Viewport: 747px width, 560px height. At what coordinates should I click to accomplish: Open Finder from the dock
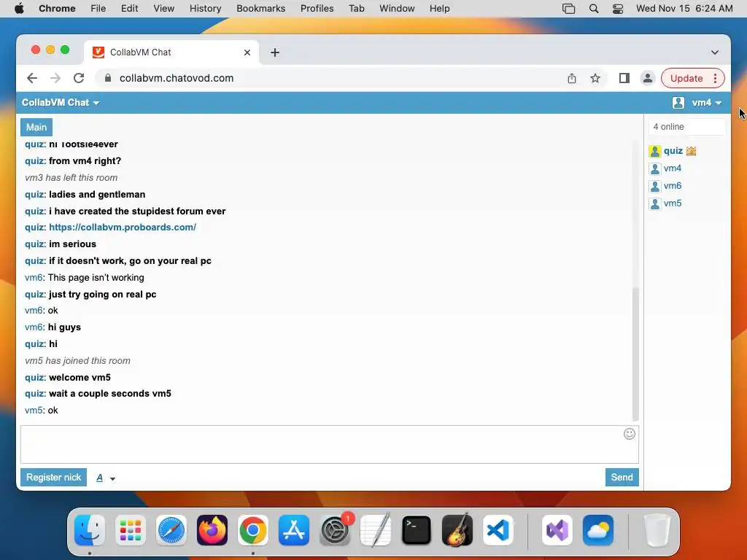[90, 530]
